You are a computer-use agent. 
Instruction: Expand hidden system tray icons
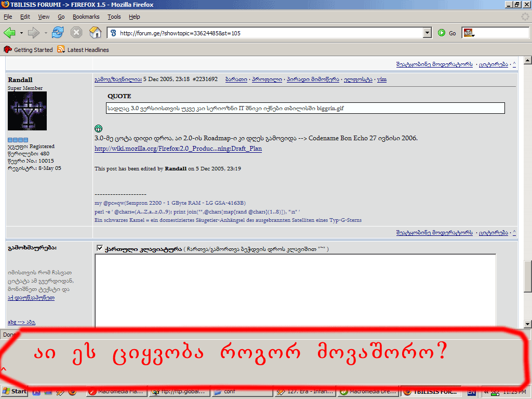tap(486, 392)
